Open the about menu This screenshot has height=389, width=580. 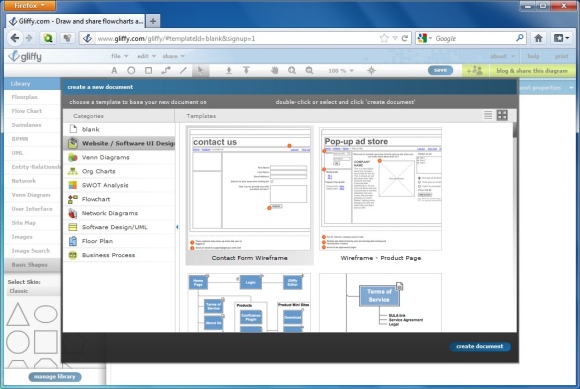coord(502,56)
